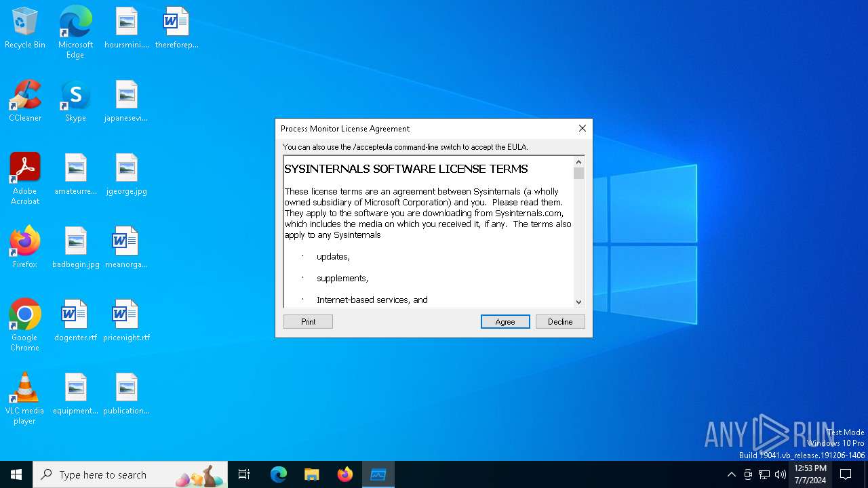Image resolution: width=868 pixels, height=488 pixels.
Task: Open the volume control tray icon
Action: click(781, 474)
